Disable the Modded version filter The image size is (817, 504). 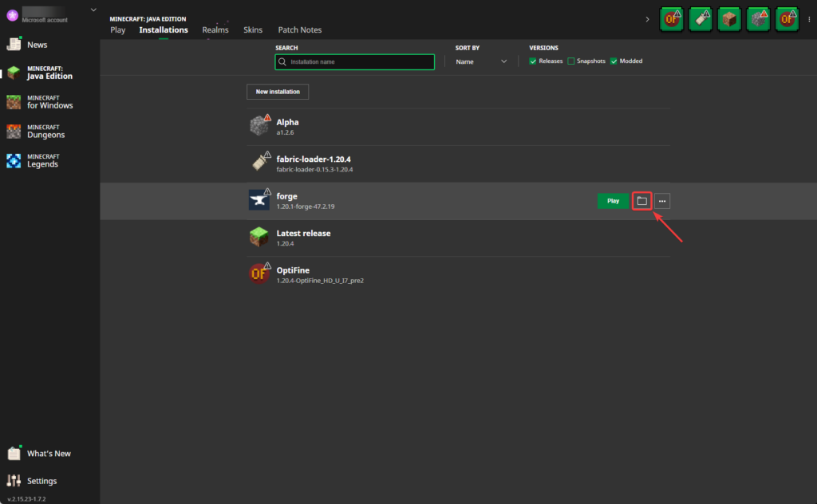click(x=612, y=61)
